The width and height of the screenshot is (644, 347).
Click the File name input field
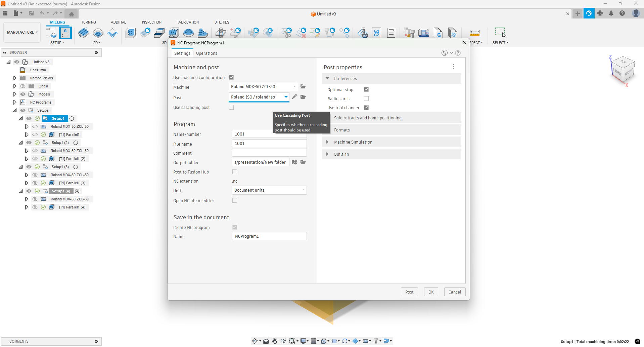click(x=269, y=143)
